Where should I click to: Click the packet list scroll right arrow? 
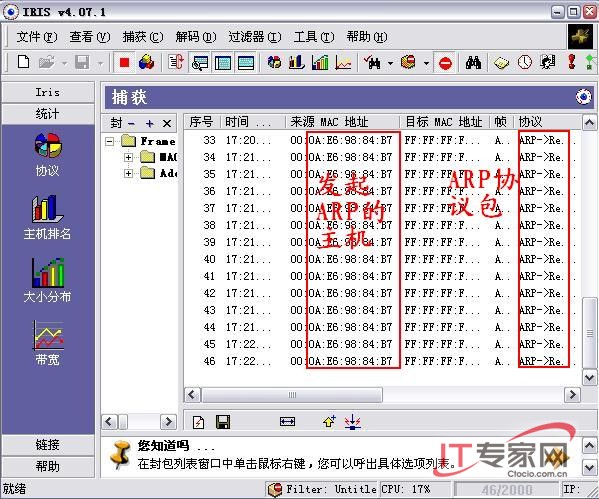pos(572,395)
